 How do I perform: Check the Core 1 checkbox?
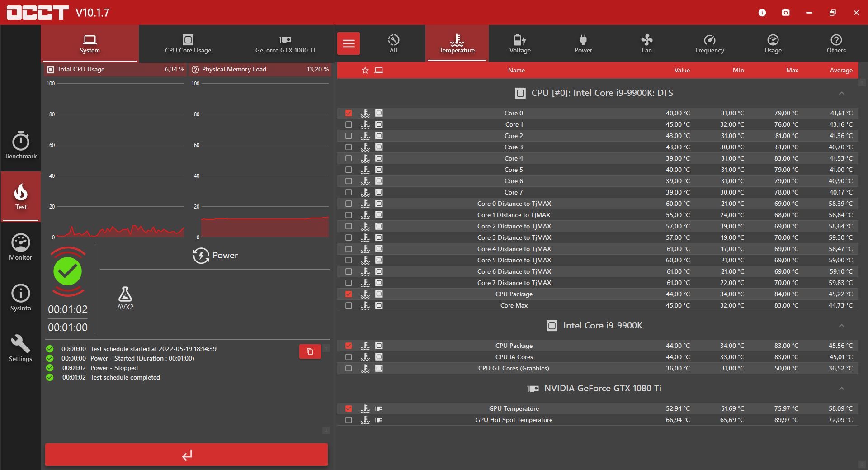[x=349, y=124]
